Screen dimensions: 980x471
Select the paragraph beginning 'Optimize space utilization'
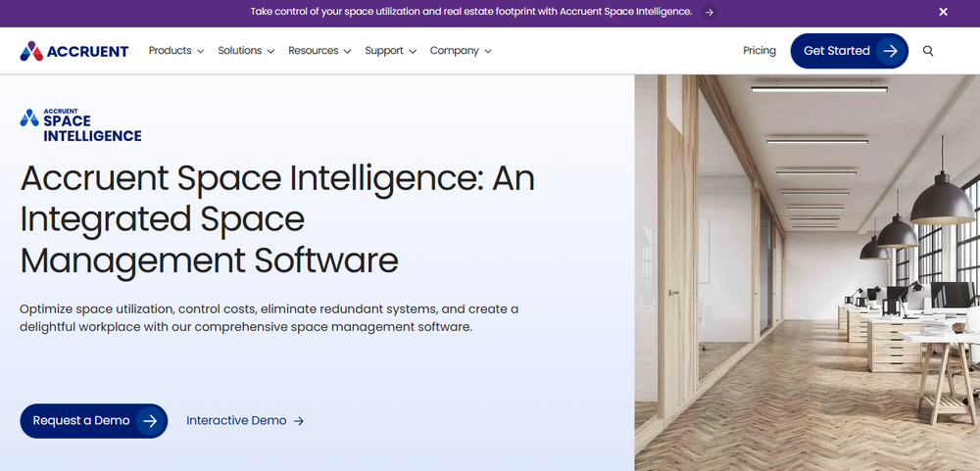pyautogui.click(x=269, y=318)
